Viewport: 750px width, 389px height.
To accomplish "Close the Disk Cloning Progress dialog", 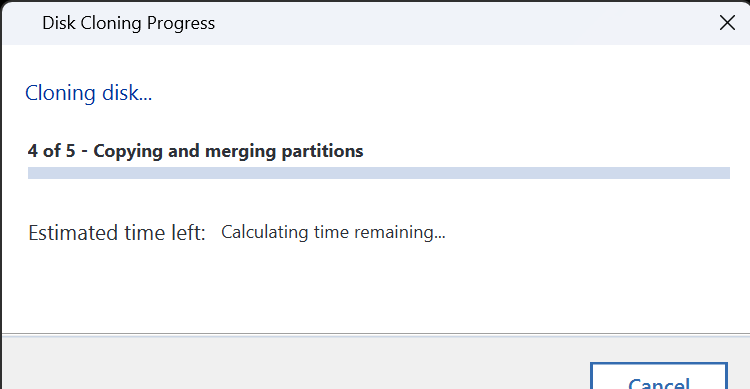I will (727, 22).
